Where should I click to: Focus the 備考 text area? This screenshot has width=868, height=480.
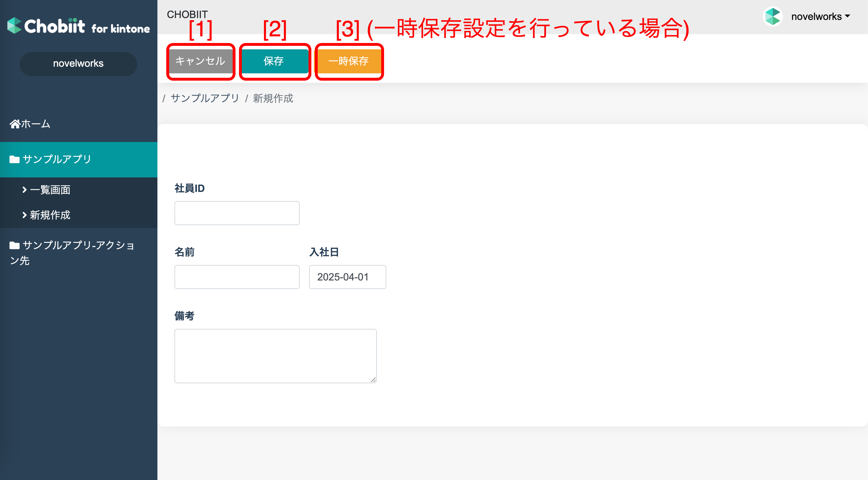click(x=275, y=356)
